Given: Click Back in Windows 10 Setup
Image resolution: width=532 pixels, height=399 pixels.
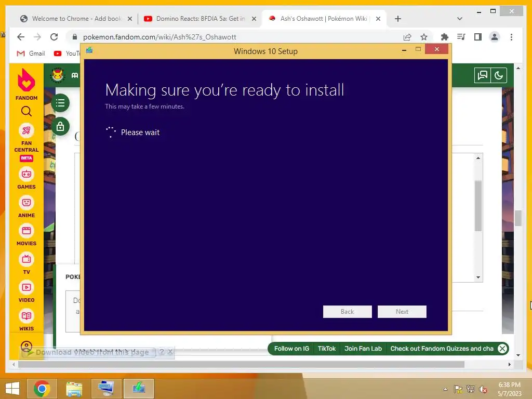Looking at the screenshot, I should coord(348,312).
